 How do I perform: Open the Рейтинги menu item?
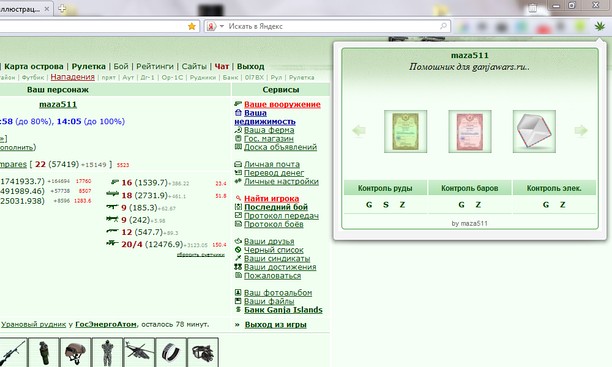point(155,66)
